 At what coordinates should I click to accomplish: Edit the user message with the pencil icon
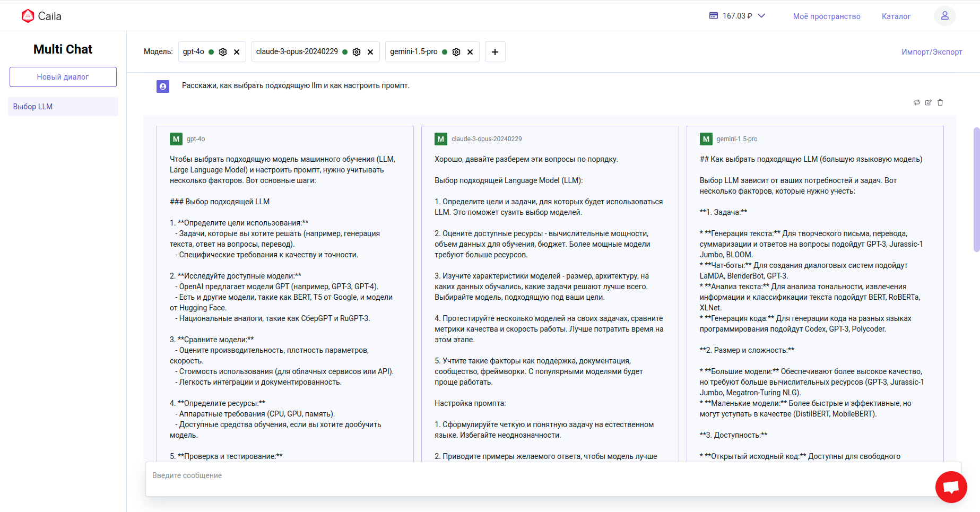929,102
